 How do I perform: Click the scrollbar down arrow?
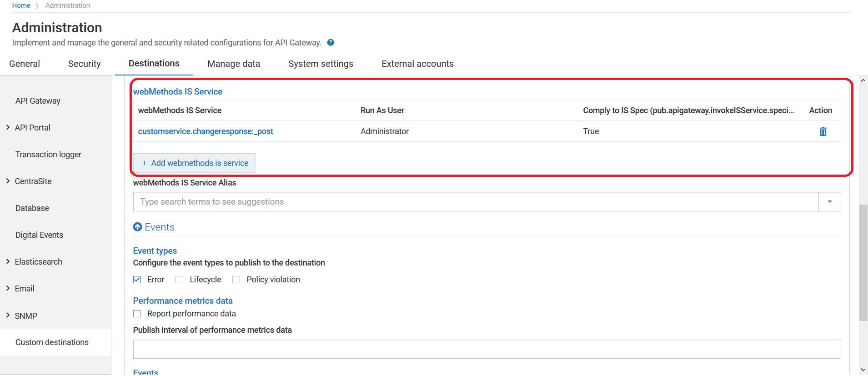tap(863, 370)
